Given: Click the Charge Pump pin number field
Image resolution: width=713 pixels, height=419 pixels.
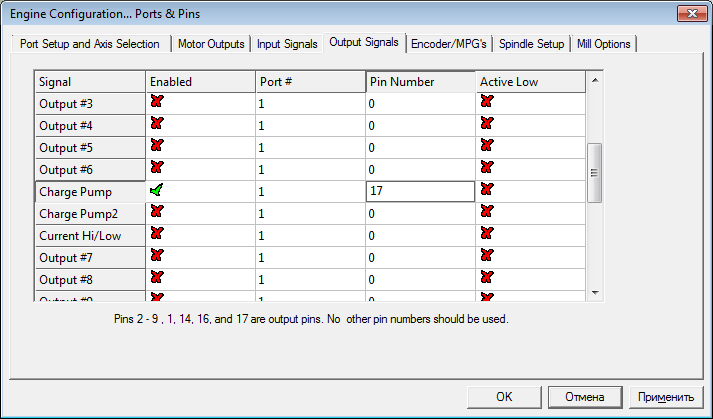Looking at the screenshot, I should tap(419, 190).
